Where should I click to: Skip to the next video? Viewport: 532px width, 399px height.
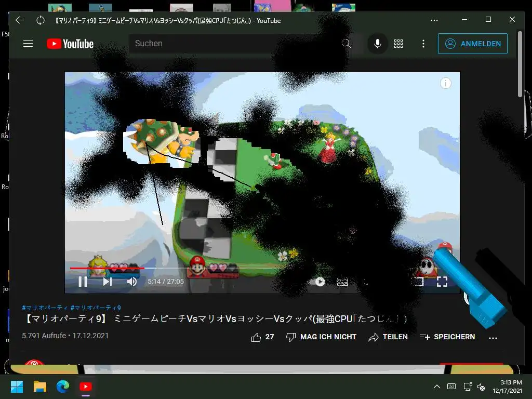click(x=108, y=282)
